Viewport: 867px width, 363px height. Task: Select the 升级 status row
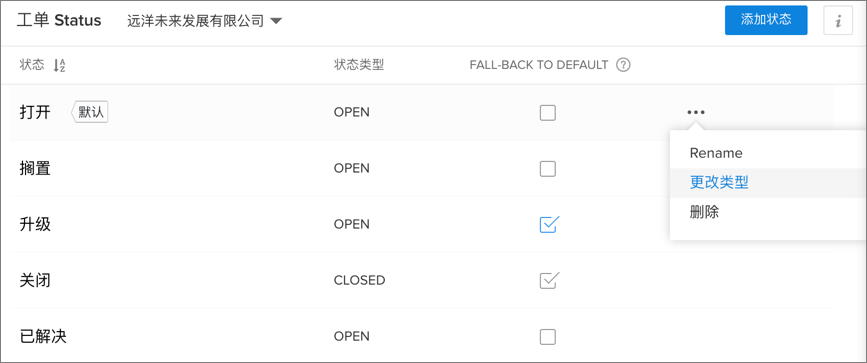pos(421,224)
